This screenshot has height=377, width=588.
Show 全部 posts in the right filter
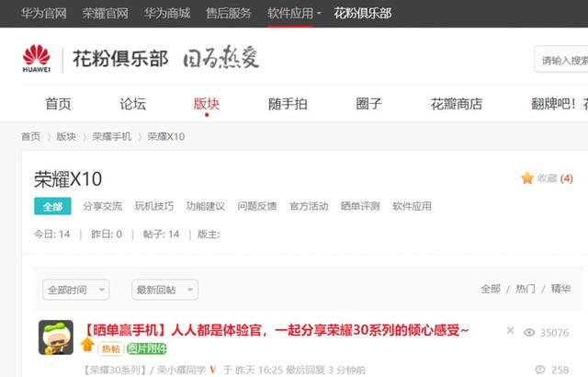(x=491, y=289)
